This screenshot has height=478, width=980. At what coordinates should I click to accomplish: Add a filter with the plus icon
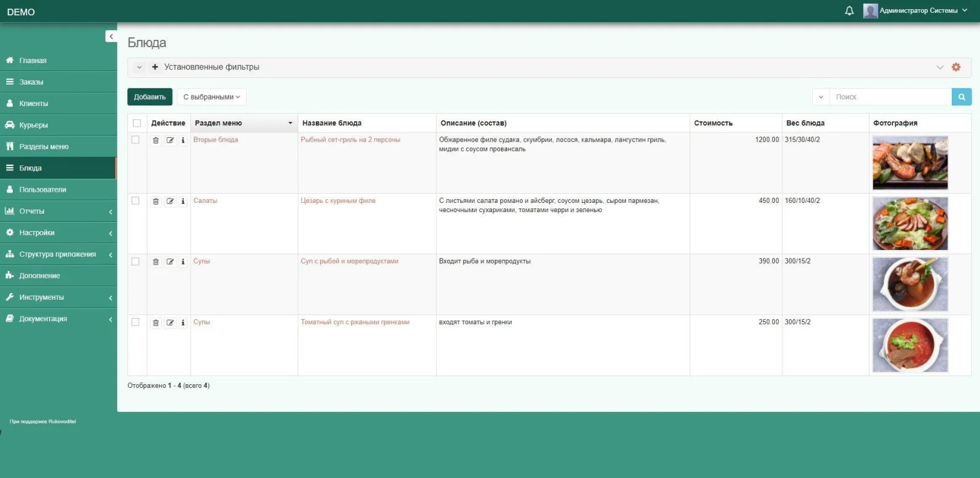coord(155,67)
